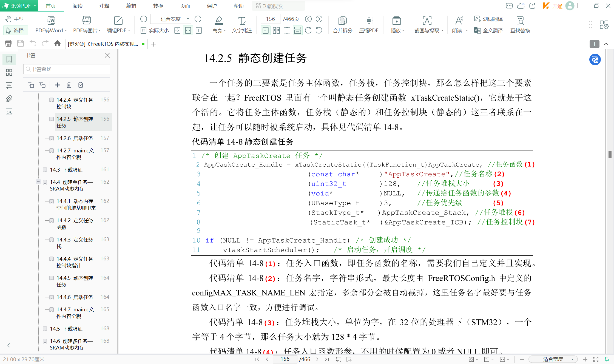Jump to bookmark 14.3 下载验证
614x364 pixels.
pyautogui.click(x=66, y=170)
